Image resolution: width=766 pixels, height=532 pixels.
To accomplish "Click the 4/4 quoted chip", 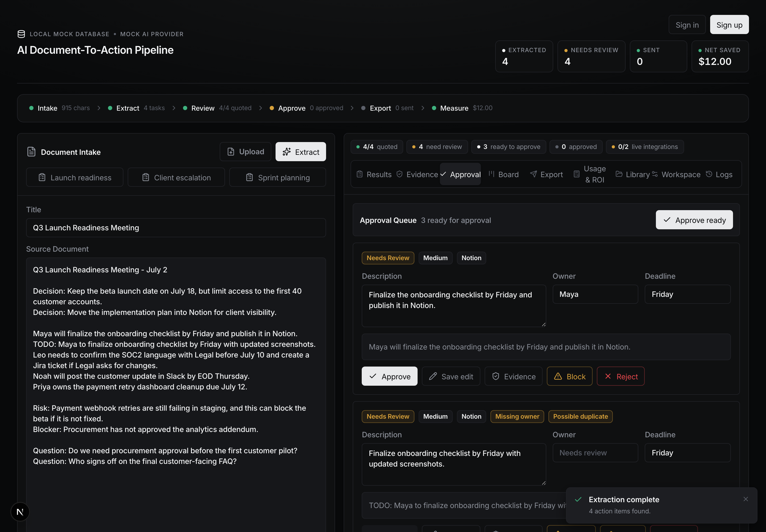I will click(377, 147).
